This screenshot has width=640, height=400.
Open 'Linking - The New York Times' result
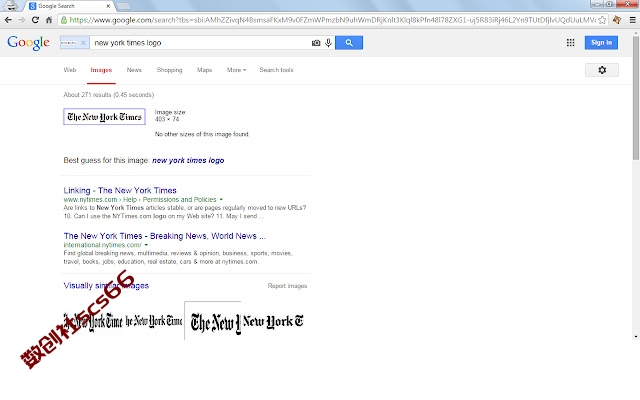click(x=120, y=190)
